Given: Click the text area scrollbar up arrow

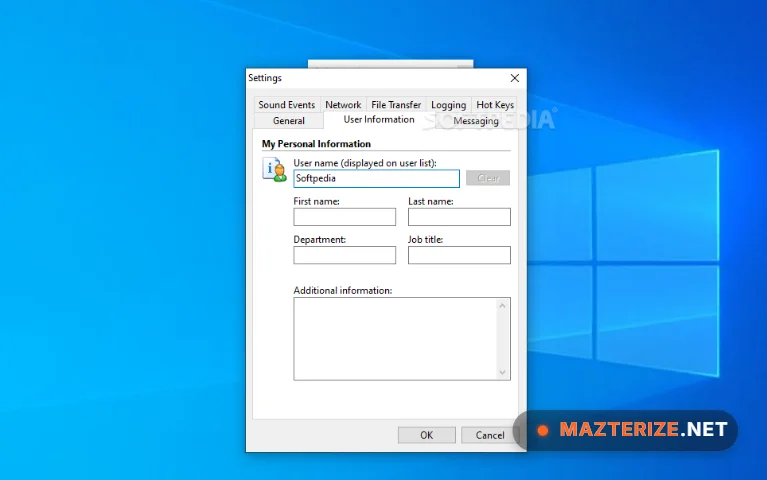Looking at the screenshot, I should click(x=502, y=306).
